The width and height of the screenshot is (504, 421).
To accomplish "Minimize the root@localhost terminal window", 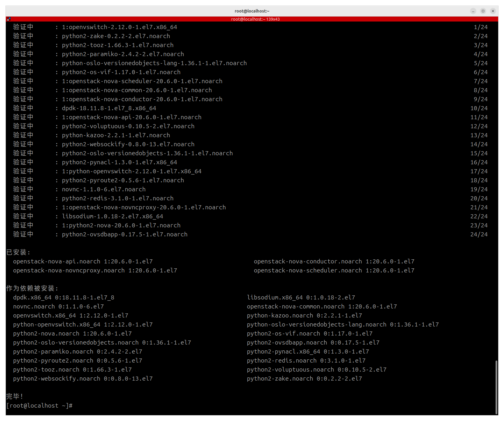I will click(473, 11).
